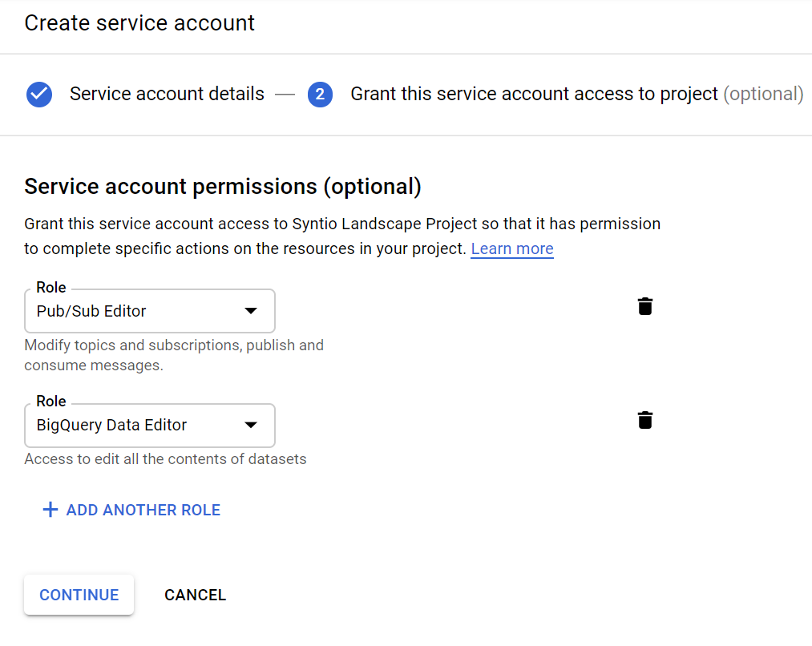812x646 pixels.
Task: Click the Create service account title
Action: coord(139,23)
